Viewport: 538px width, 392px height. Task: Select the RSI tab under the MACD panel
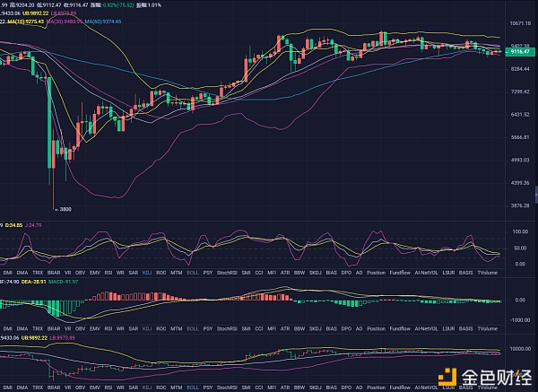click(x=108, y=328)
